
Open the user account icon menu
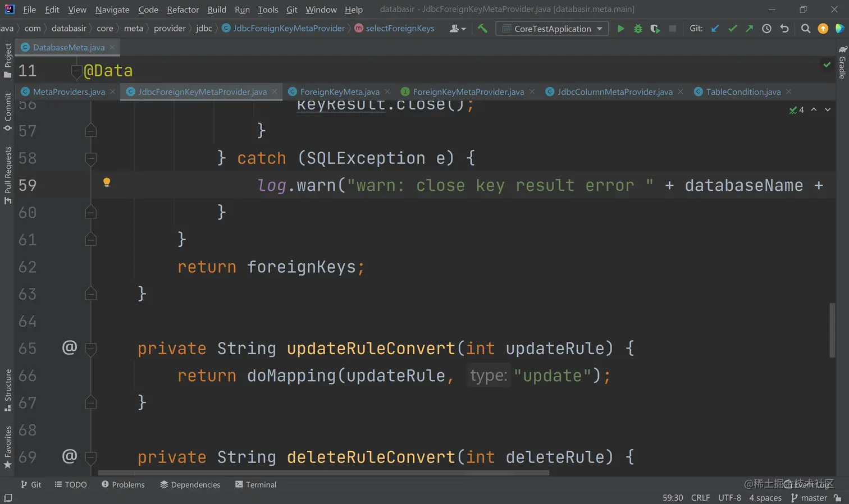pyautogui.click(x=458, y=29)
